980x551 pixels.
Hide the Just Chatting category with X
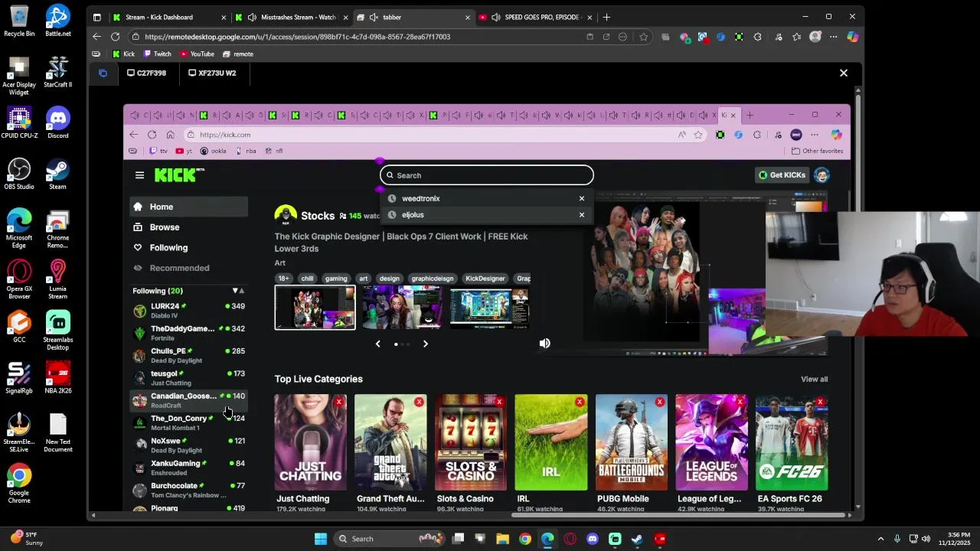point(339,402)
